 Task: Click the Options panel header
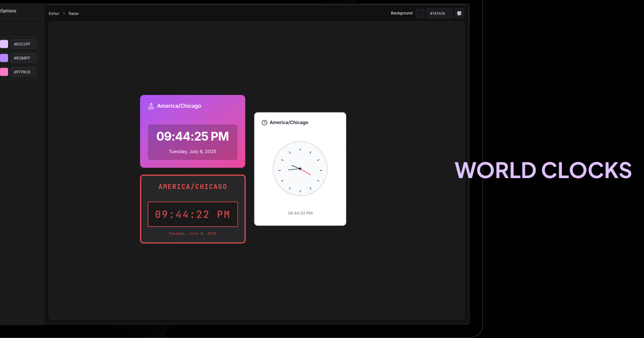(x=9, y=10)
